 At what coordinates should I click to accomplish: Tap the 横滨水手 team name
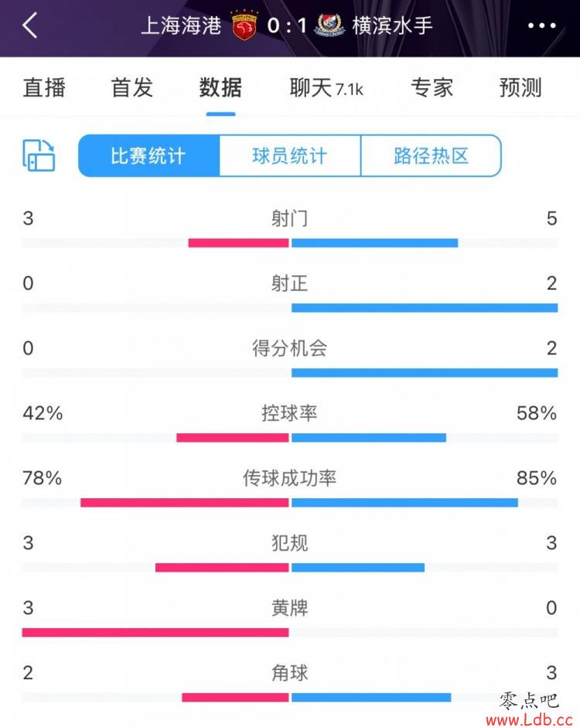[392, 26]
